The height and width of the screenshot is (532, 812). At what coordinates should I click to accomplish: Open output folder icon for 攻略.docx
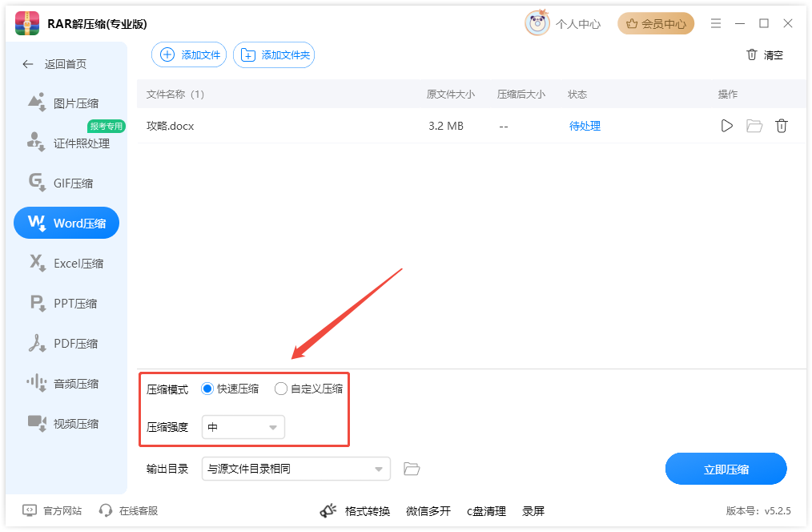(x=754, y=126)
